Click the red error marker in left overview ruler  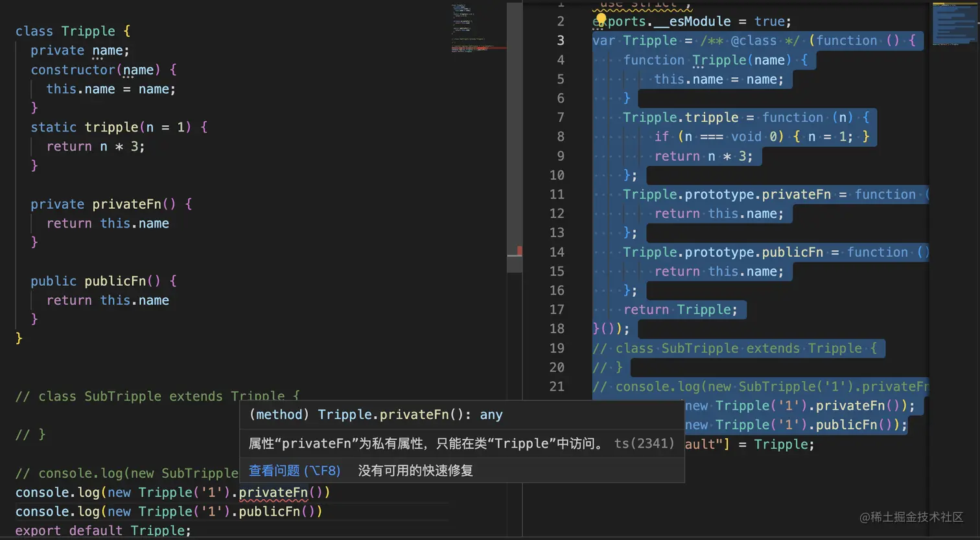519,250
